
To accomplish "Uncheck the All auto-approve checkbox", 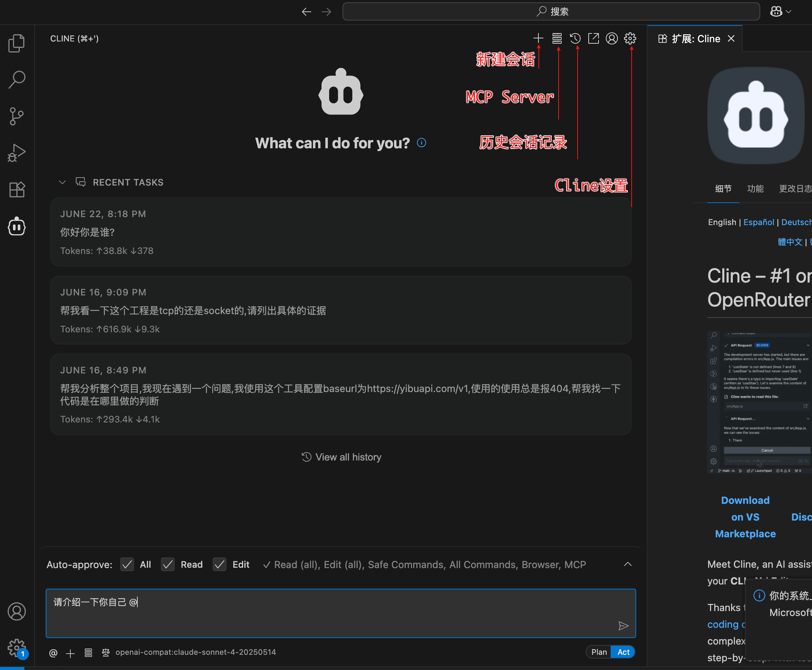I will (127, 564).
